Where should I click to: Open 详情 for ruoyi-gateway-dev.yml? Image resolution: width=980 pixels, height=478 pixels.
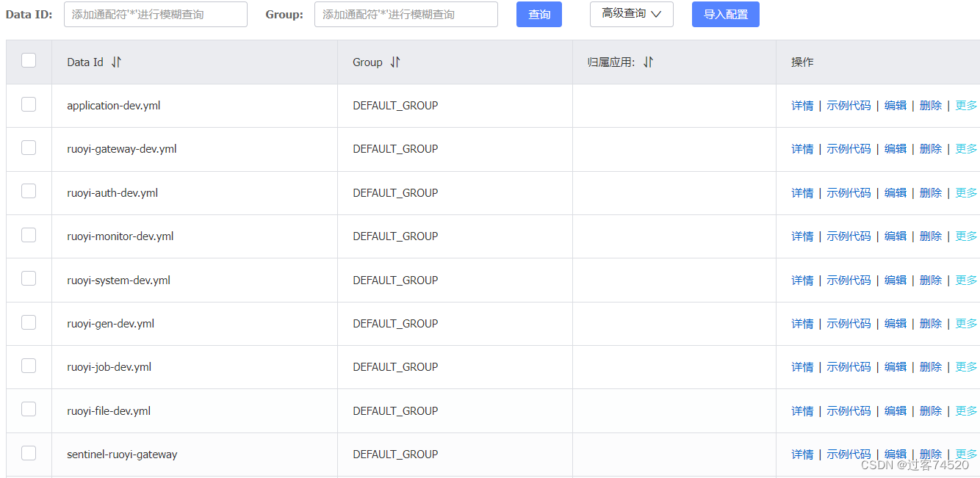click(x=802, y=149)
